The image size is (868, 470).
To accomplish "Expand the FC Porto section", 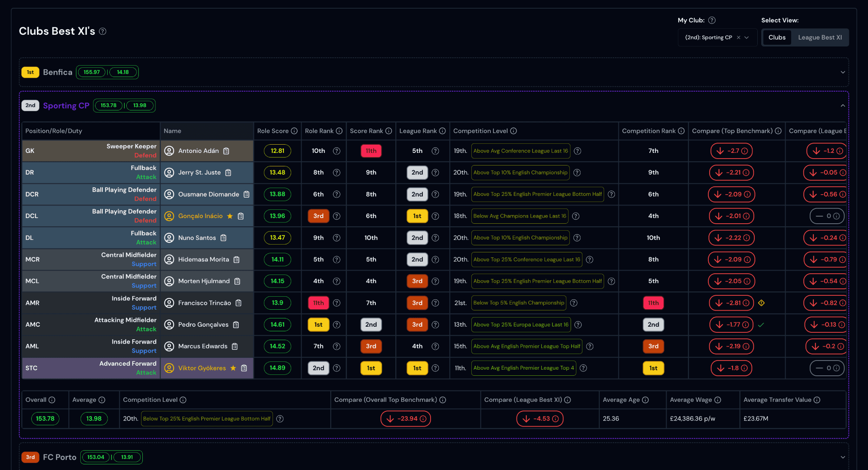I will 843,457.
